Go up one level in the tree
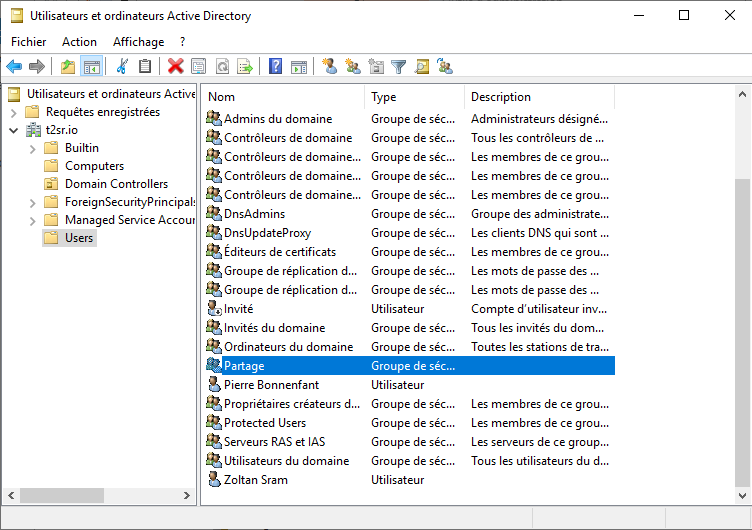 68,66
